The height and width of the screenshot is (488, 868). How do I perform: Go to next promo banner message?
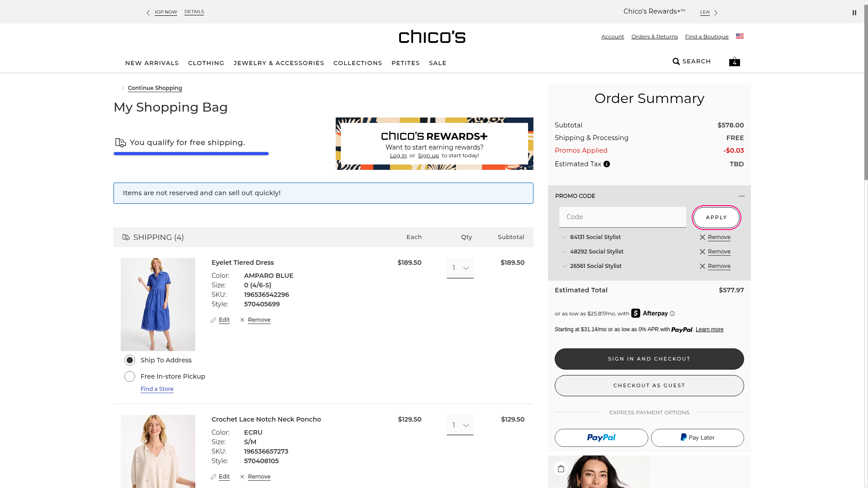tap(716, 13)
